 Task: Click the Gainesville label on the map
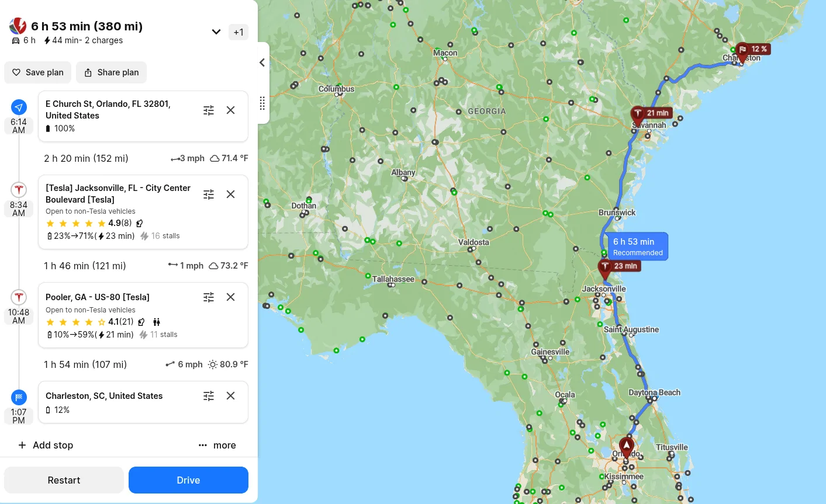pyautogui.click(x=550, y=352)
